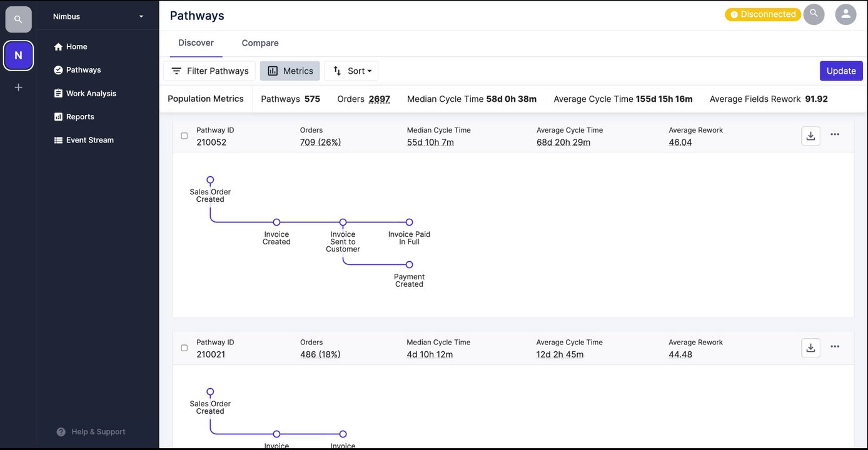Open the Sort dropdown
868x450 pixels.
coord(351,71)
